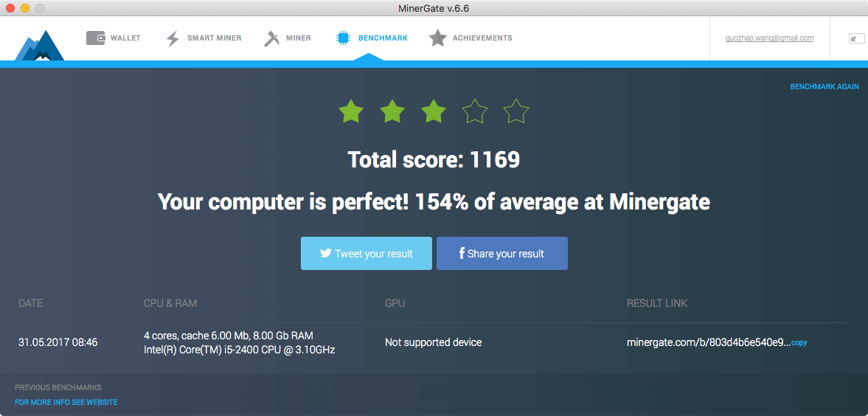Click the Twitter bird icon
868x416 pixels.
(326, 254)
